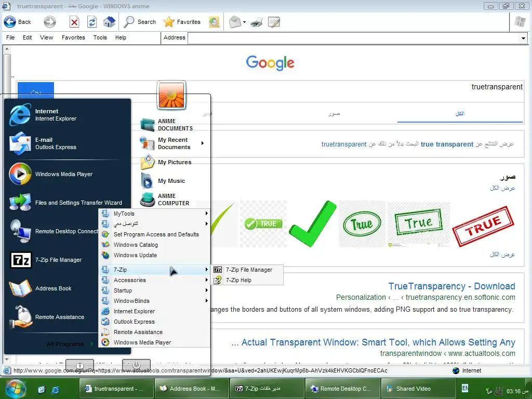The height and width of the screenshot is (399, 532).
Task: Click the Refresh page icon
Action: pyautogui.click(x=92, y=22)
